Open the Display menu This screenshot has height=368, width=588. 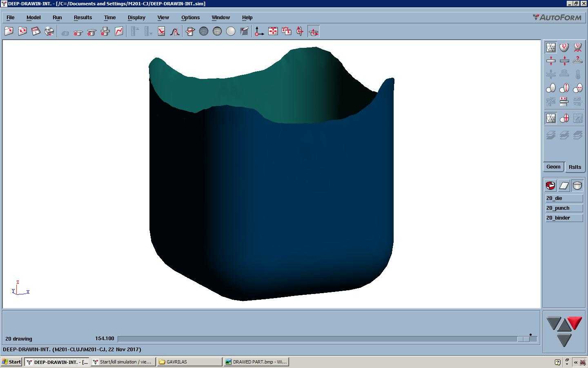pos(136,18)
